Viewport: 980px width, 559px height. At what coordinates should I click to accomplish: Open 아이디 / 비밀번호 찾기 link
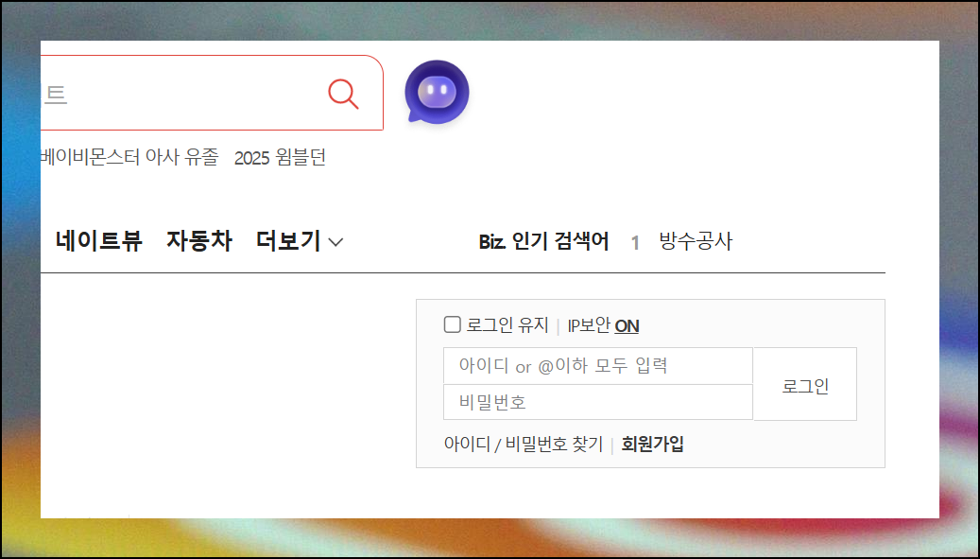click(x=524, y=445)
